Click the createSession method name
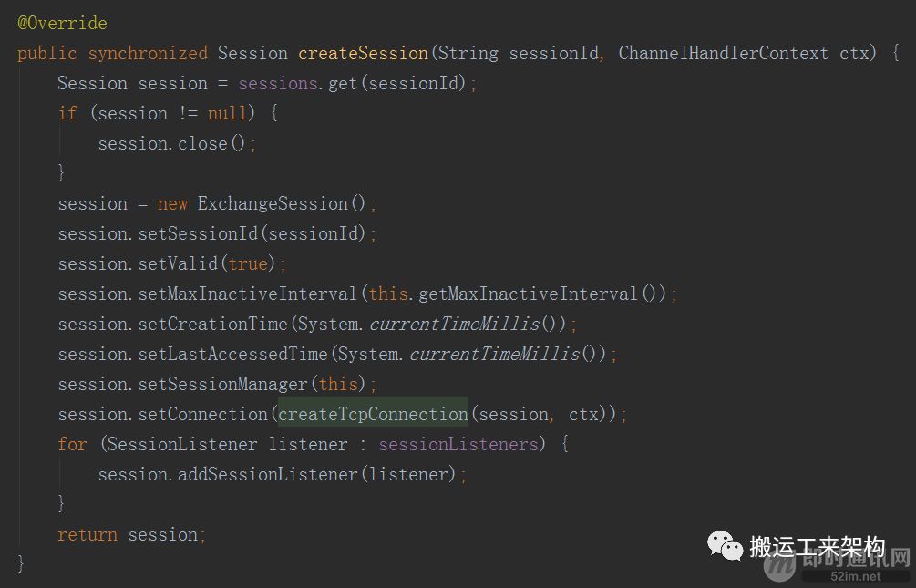This screenshot has height=588, width=916. click(363, 53)
